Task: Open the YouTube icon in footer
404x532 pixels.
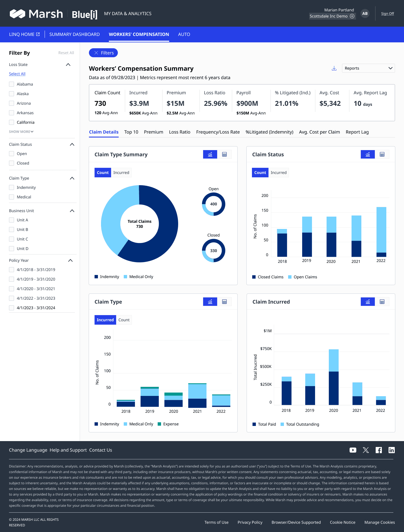Action: 353,450
